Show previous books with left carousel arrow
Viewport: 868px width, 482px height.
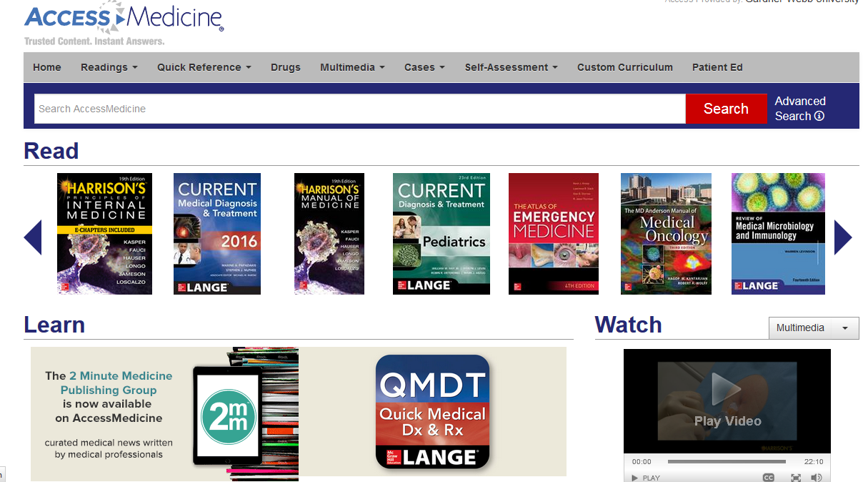click(x=33, y=237)
